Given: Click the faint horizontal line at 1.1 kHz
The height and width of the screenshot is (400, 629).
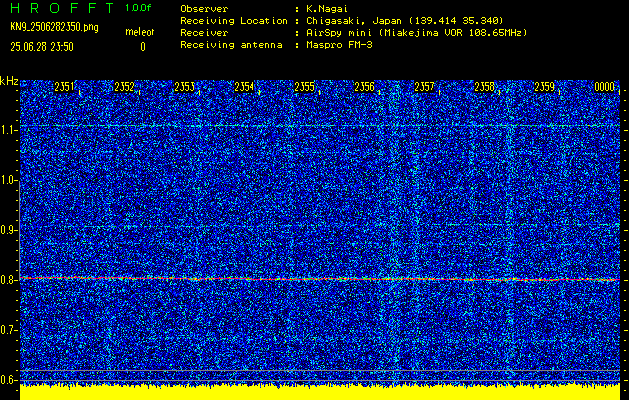Looking at the screenshot, I should click(x=320, y=126).
